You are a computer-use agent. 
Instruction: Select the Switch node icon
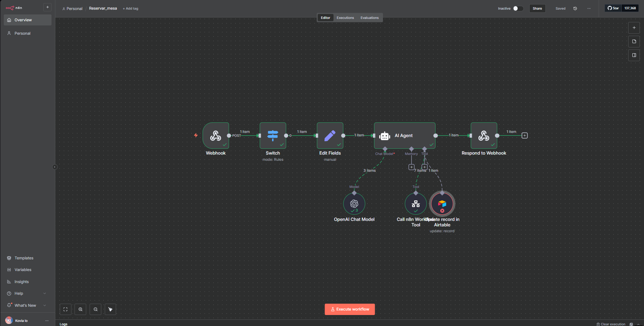tap(273, 136)
